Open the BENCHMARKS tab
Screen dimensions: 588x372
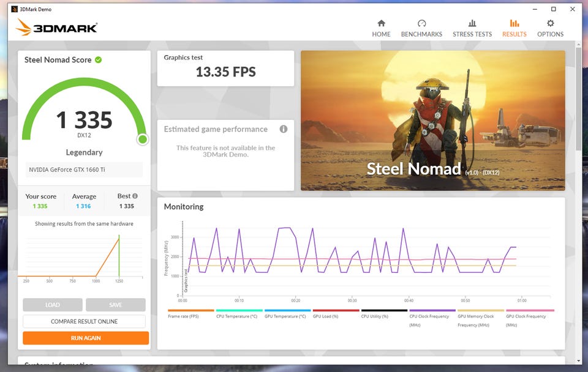[421, 29]
